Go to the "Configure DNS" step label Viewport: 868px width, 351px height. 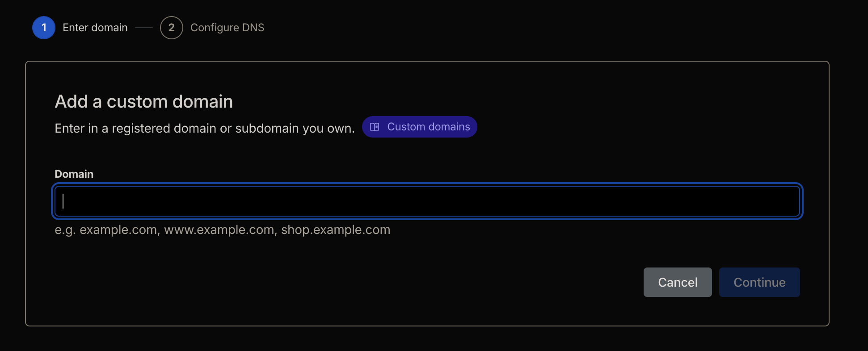point(227,28)
